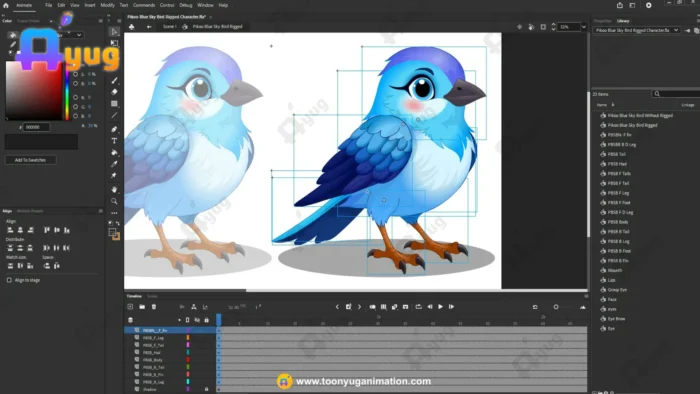Switch to the Properties tab
Image resolution: width=700 pixels, height=394 pixels.
click(x=602, y=21)
